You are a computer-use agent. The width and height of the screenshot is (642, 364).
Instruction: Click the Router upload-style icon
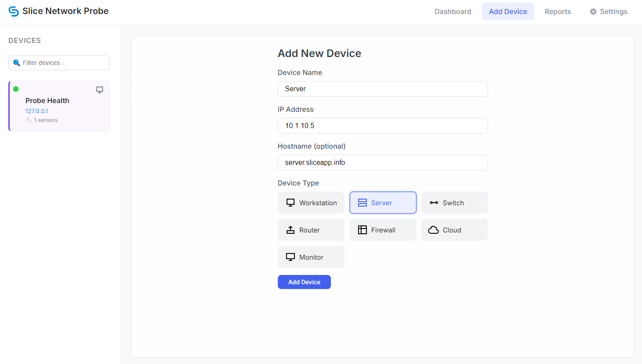[290, 229]
